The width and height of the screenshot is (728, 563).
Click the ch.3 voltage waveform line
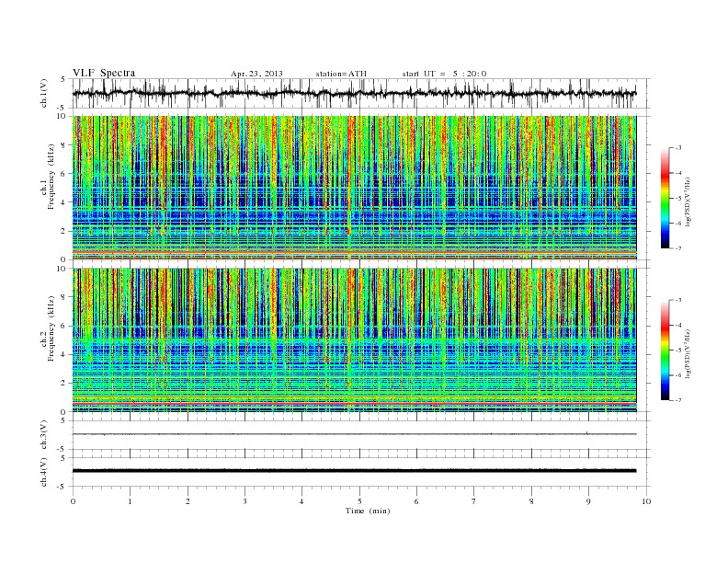354,434
